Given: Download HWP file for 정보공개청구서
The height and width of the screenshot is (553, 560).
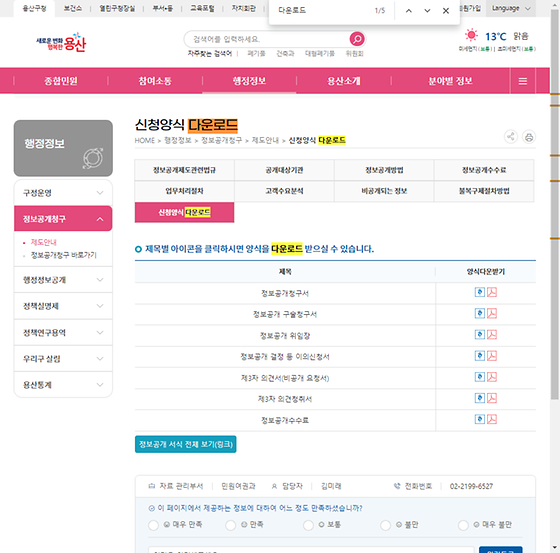Looking at the screenshot, I should pos(480,292).
